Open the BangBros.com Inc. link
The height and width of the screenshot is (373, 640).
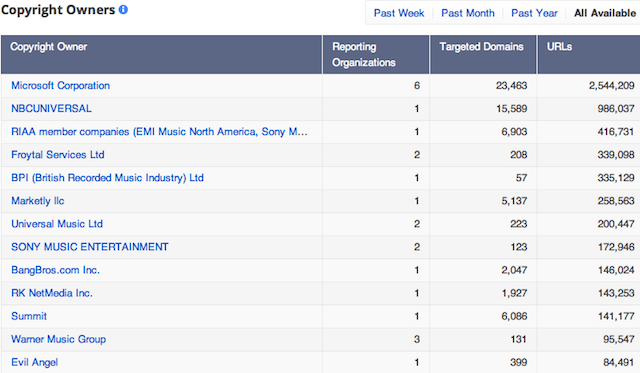(56, 270)
